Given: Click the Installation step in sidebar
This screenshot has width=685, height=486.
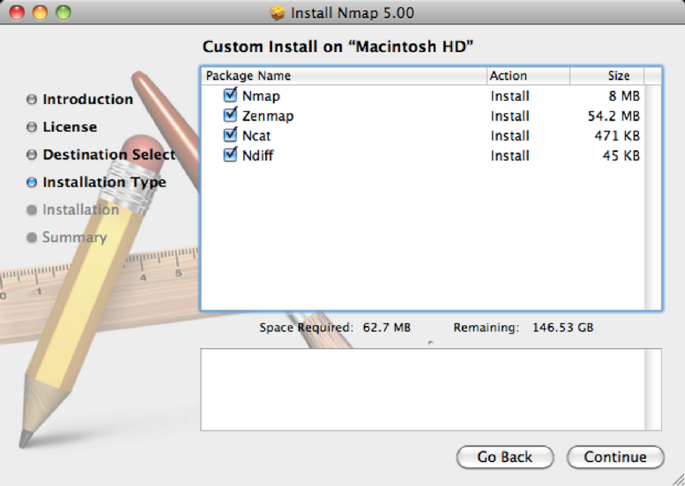Looking at the screenshot, I should click(81, 210).
